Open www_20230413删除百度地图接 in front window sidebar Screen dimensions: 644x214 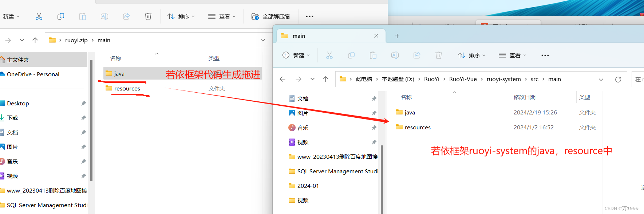point(333,157)
